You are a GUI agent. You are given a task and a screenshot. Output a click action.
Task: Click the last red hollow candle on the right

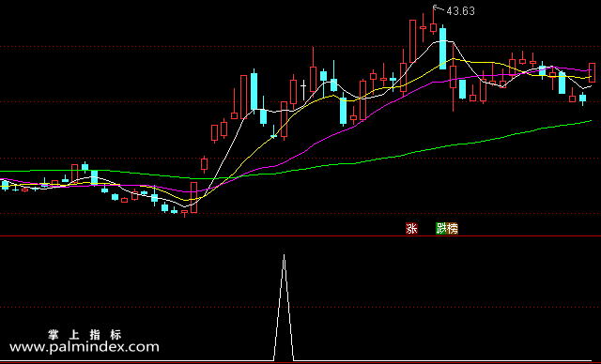[x=593, y=72]
